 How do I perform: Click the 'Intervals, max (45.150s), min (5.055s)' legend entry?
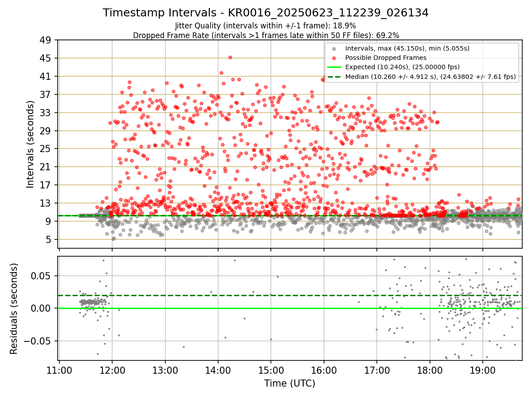[407, 48]
